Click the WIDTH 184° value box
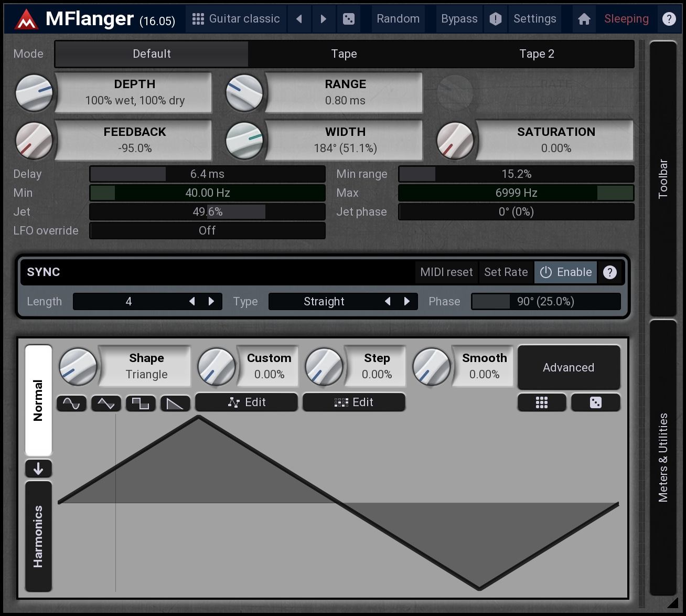Image resolution: width=686 pixels, height=616 pixels. pos(345,140)
